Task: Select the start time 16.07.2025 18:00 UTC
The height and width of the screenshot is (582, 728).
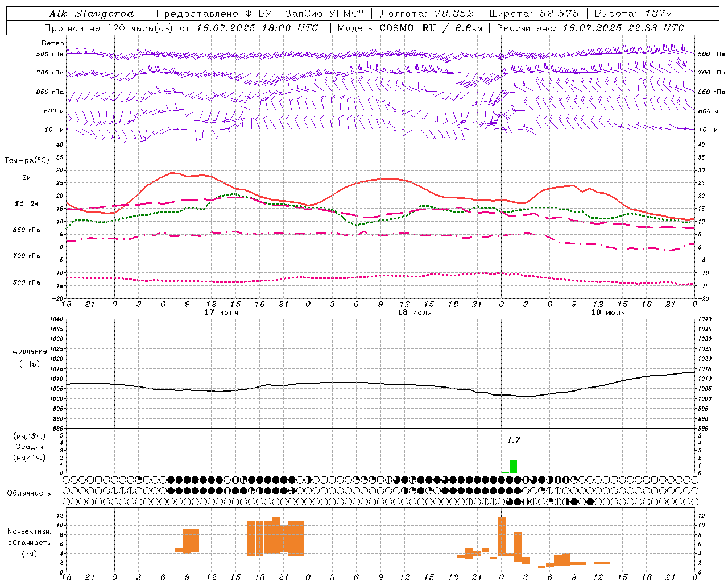Action: coord(258,28)
